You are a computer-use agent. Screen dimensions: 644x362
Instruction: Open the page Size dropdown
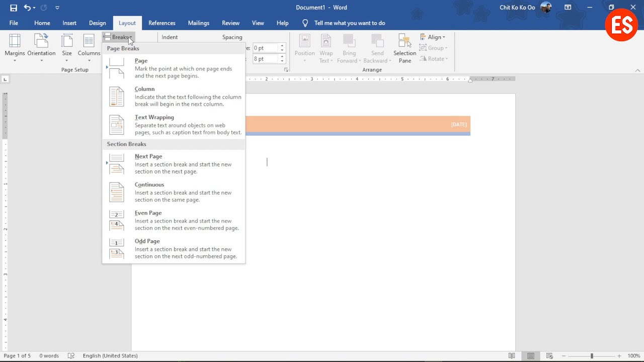pyautogui.click(x=67, y=48)
